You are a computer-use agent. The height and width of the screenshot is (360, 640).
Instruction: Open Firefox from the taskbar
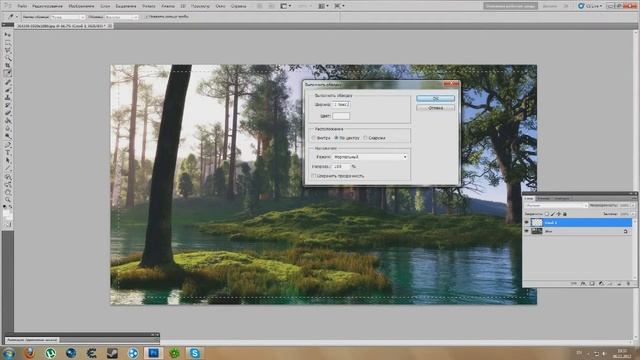pyautogui.click(x=29, y=353)
